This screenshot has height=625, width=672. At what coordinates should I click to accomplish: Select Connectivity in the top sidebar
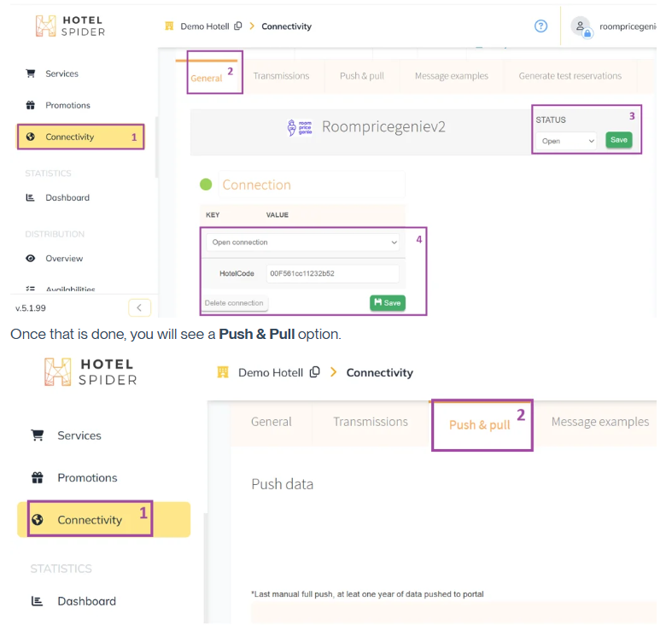(70, 137)
